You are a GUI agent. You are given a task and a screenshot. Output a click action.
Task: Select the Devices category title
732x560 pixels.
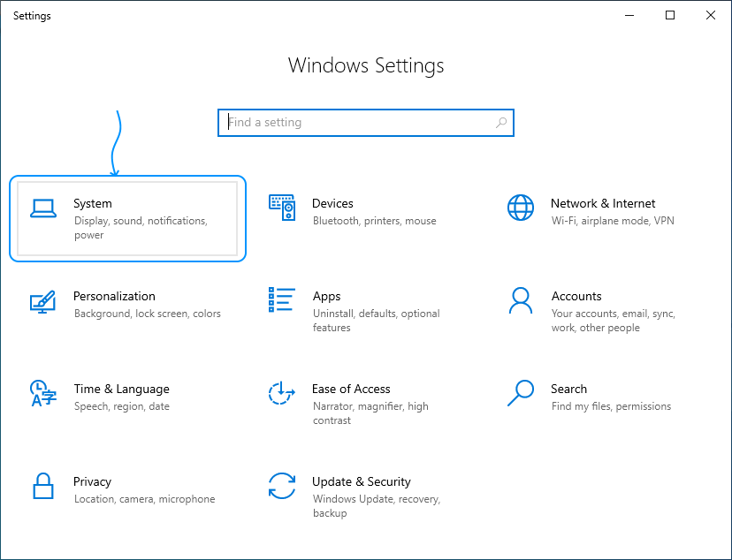[332, 204]
